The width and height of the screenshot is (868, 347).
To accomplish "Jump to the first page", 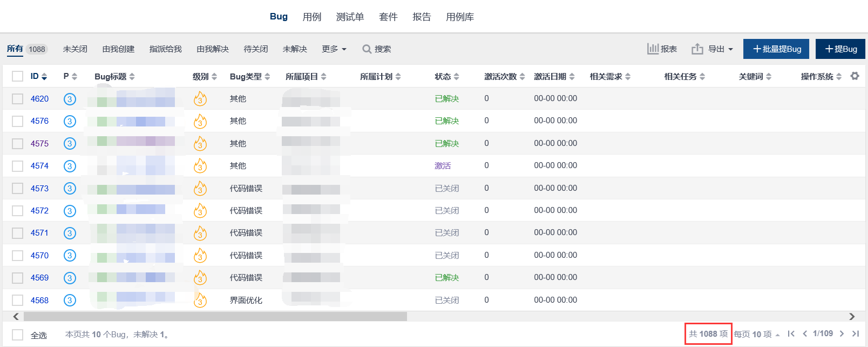I will 791,333.
